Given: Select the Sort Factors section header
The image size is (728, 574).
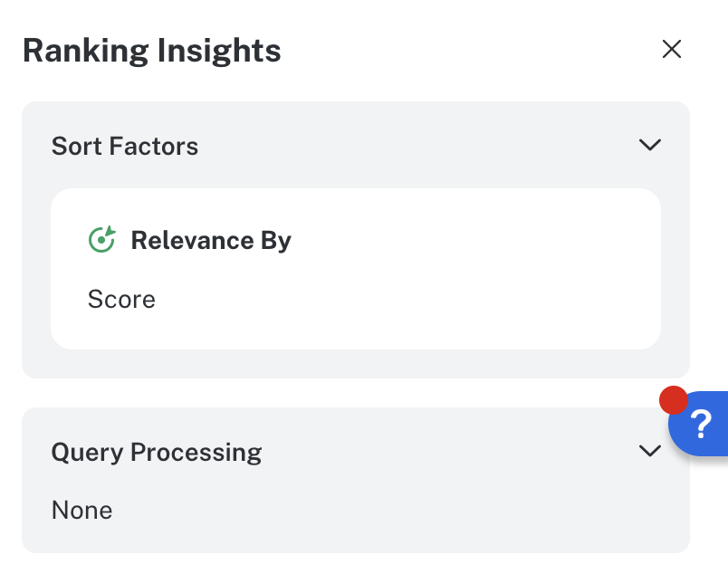Looking at the screenshot, I should tap(124, 146).
